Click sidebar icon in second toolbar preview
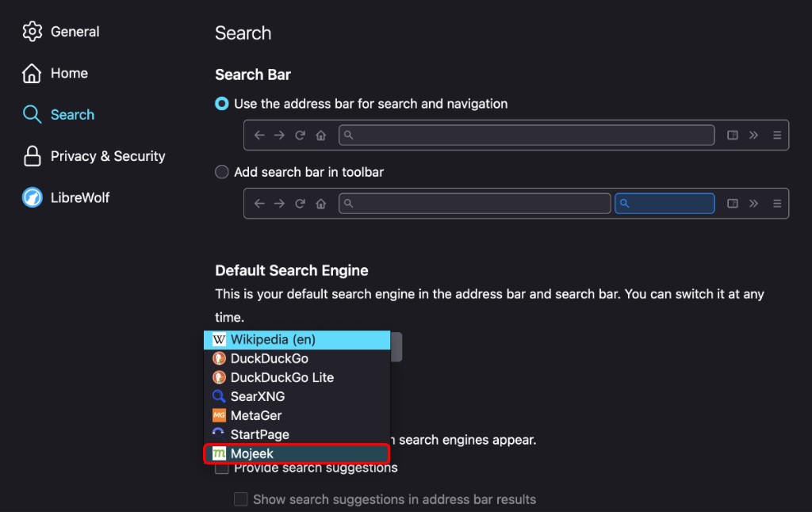This screenshot has width=812, height=512. (x=732, y=204)
